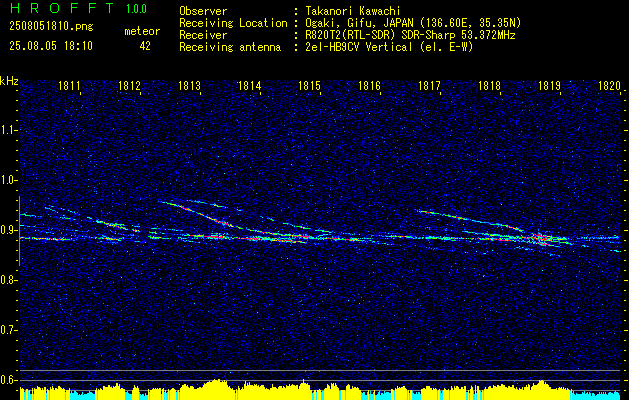This screenshot has width=629, height=400.
Task: Click receiving location Ogaki, Gifu, JAPAN
Action: (x=359, y=23)
